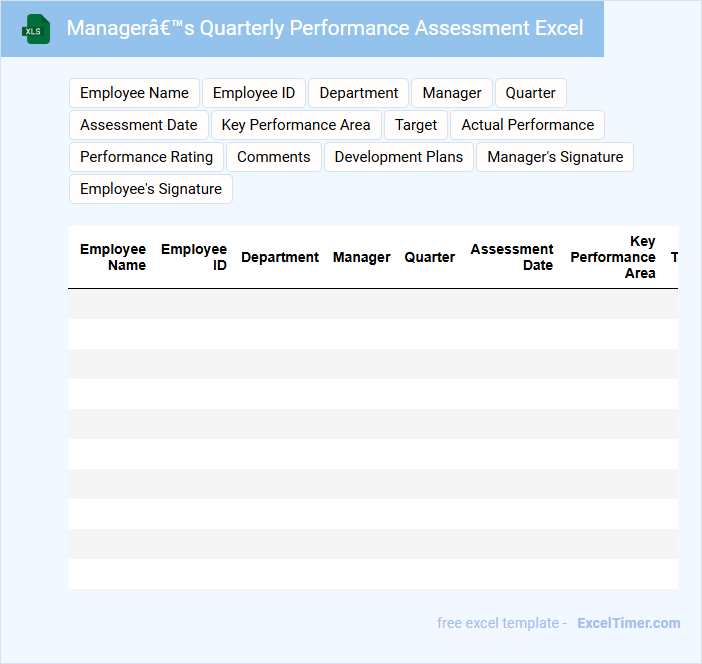Click the Quarter column header in table
This screenshot has width=702, height=664.
430,257
